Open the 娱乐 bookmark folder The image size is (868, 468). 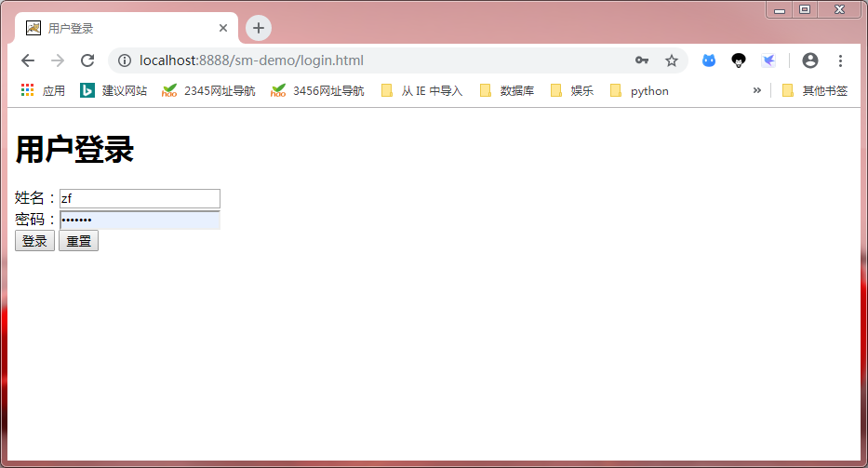tap(572, 90)
